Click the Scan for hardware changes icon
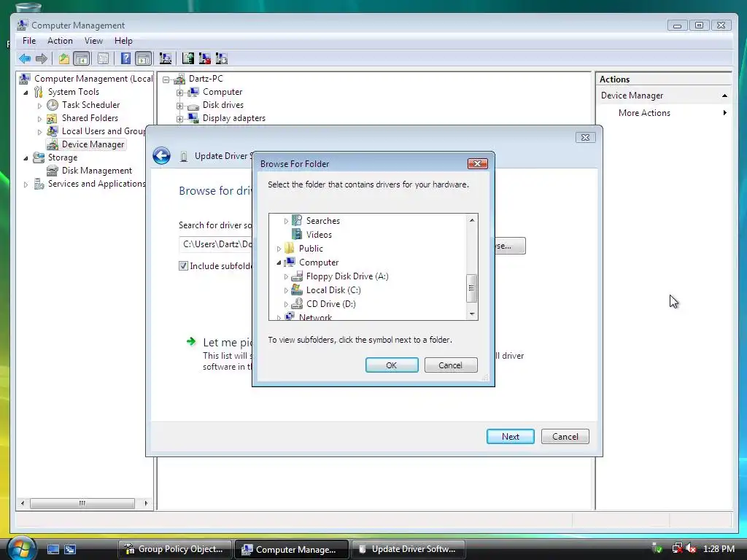Viewport: 747px width, 560px height. 166,58
